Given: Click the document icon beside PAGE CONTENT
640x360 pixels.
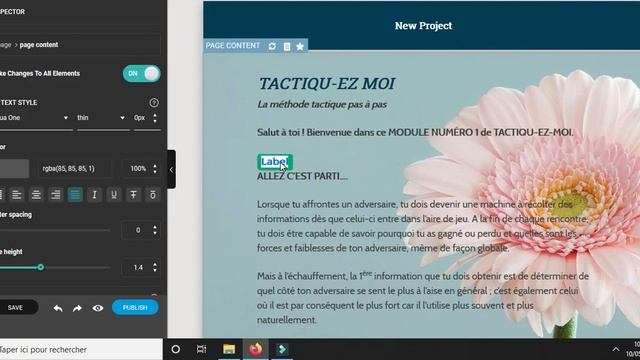Looking at the screenshot, I should [287, 46].
